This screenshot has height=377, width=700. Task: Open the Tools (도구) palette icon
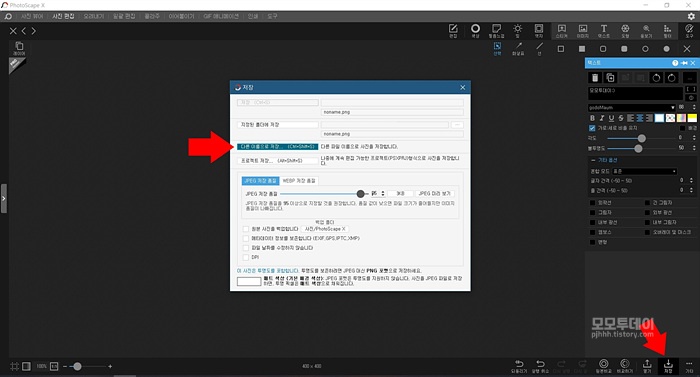[x=689, y=31]
